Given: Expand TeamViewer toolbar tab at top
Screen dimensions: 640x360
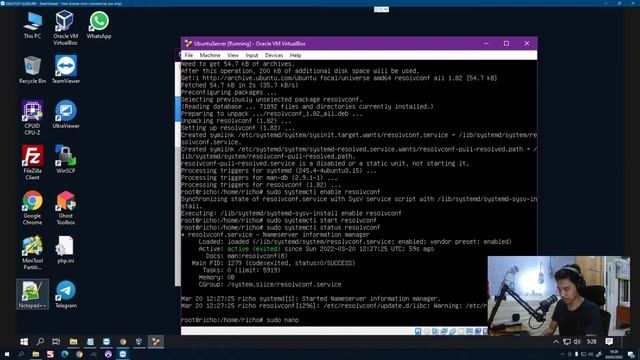Looking at the screenshot, I should pyautogui.click(x=381, y=9).
